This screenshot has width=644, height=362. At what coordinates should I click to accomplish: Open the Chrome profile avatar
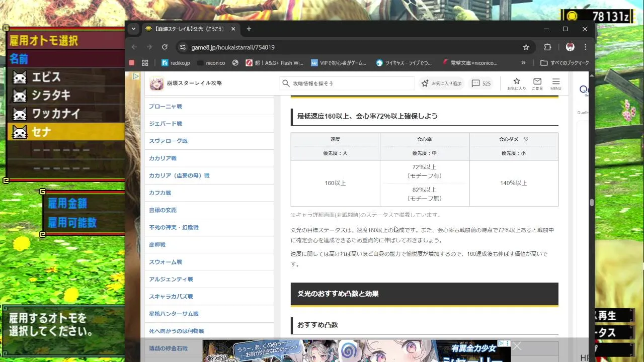pos(570,47)
